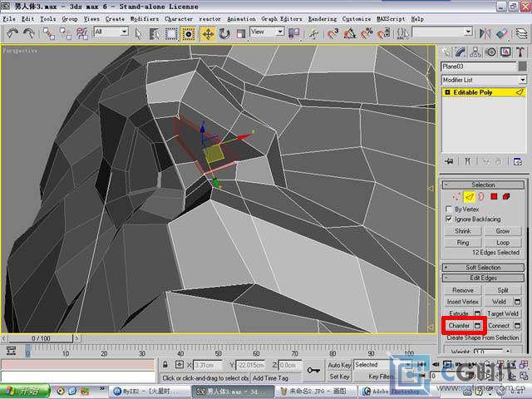The height and width of the screenshot is (399, 532).
Task: Click the Pin Stack icon
Action: point(449,161)
